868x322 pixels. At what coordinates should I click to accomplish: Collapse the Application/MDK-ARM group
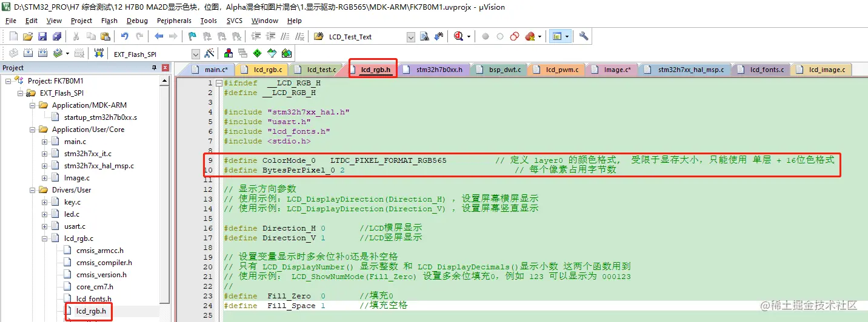pyautogui.click(x=32, y=105)
